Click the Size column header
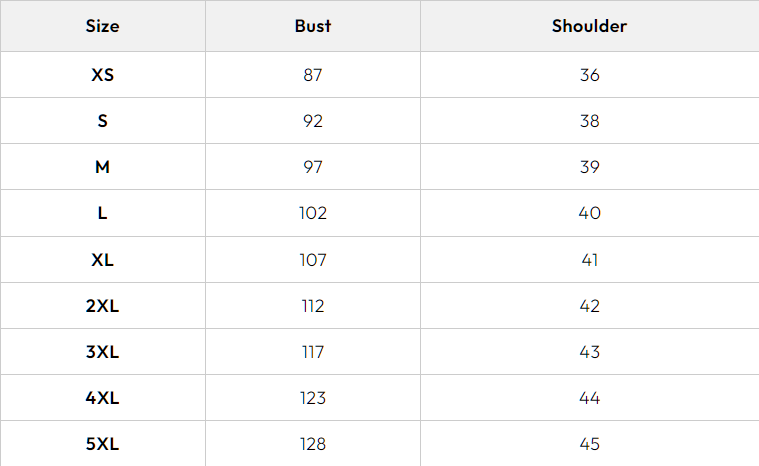The image size is (759, 466). tap(102, 26)
